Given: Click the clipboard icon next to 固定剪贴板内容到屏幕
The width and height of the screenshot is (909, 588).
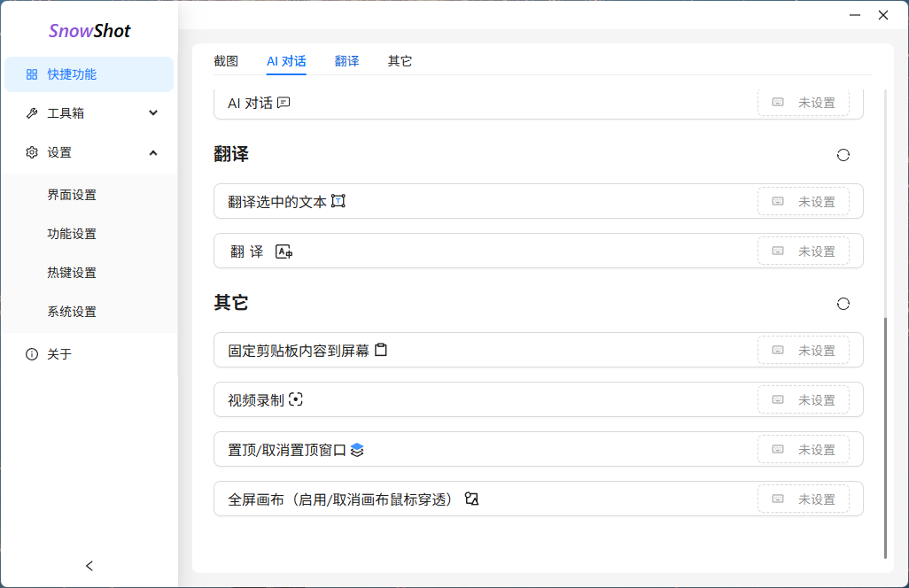Looking at the screenshot, I should pos(381,350).
